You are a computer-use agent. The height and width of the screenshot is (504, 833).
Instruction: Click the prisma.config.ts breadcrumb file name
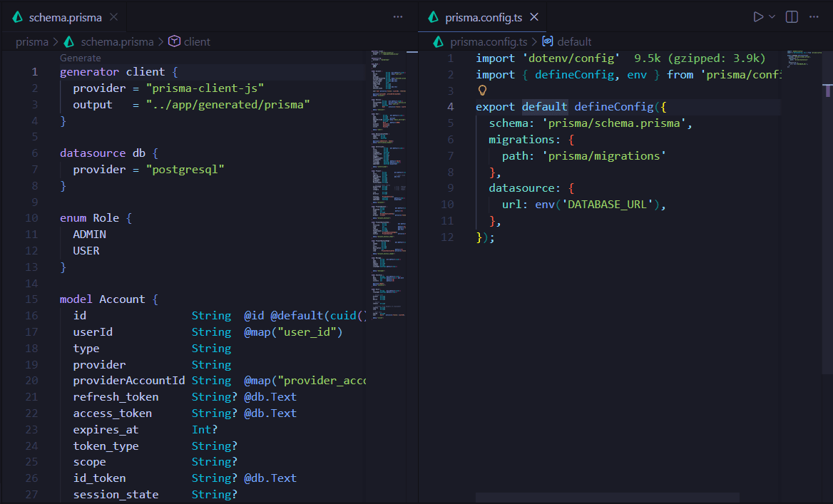489,42
